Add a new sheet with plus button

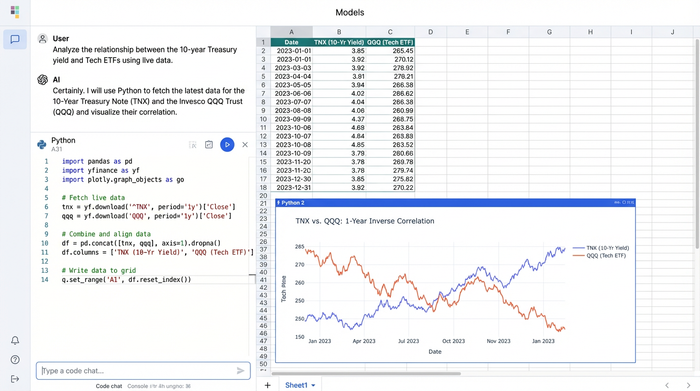[x=267, y=385]
